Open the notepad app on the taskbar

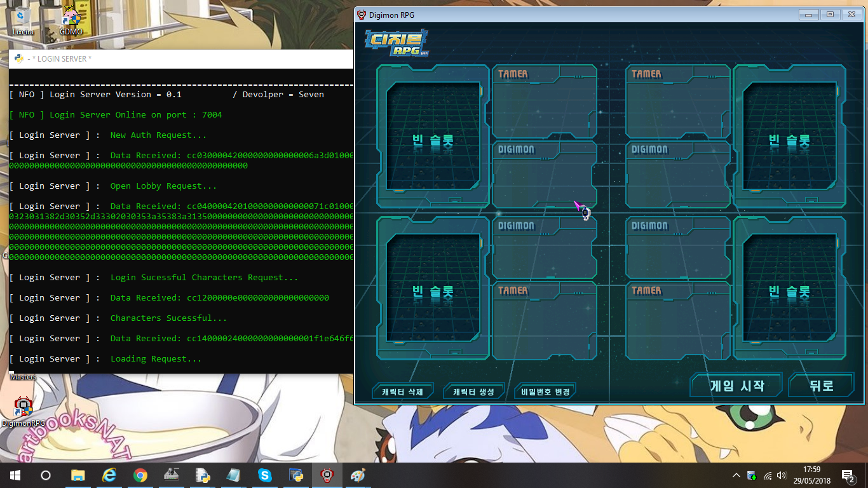pos(233,475)
